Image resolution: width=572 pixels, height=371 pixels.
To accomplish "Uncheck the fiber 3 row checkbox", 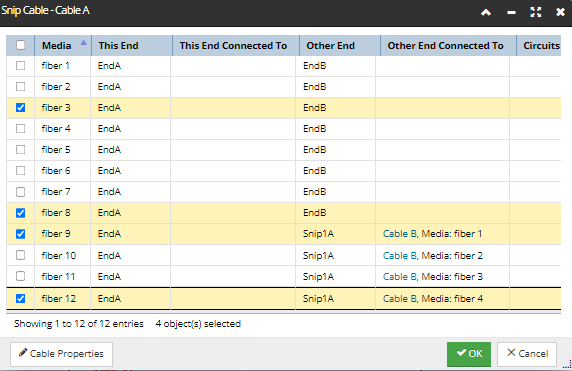I will [x=20, y=108].
